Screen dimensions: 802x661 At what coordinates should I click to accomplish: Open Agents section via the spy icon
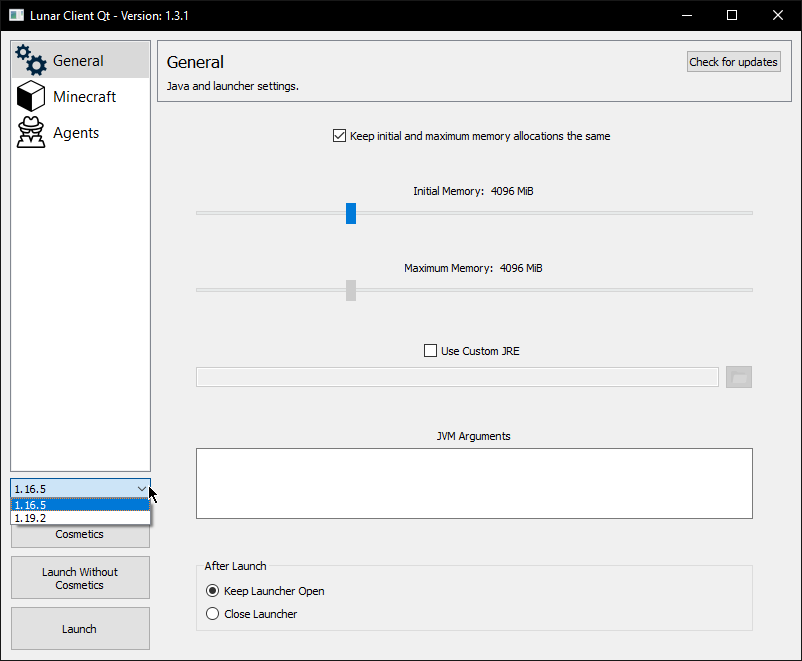click(x=30, y=131)
